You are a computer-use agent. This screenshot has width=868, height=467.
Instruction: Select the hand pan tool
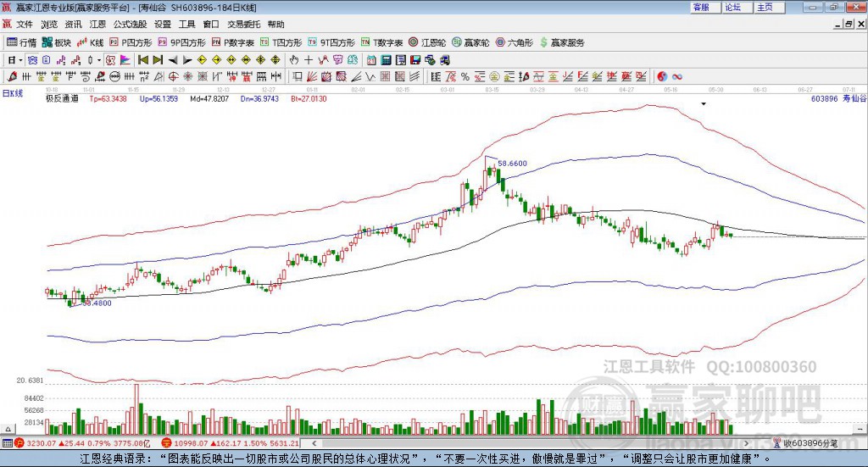[294, 60]
